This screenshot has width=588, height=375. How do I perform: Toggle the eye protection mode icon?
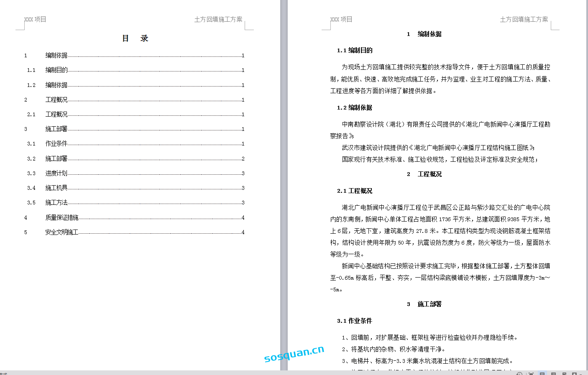(x=575, y=374)
